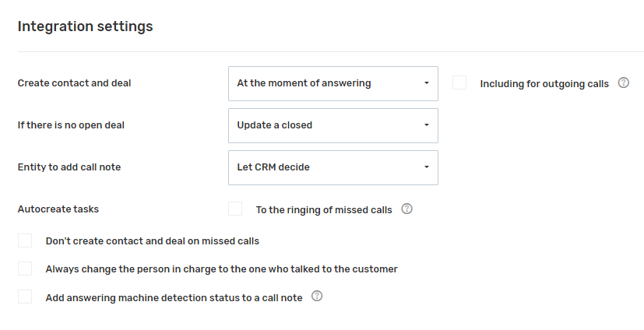Enable 'Including for outgoing calls' checkbox
644x330 pixels.
[459, 83]
